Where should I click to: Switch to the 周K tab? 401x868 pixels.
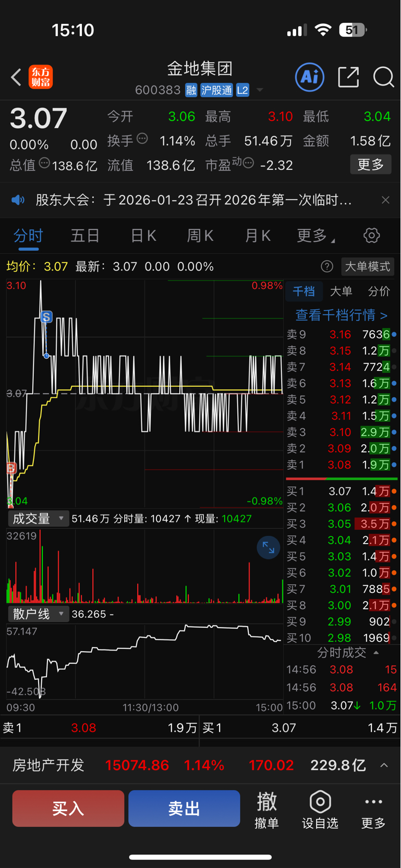[200, 236]
